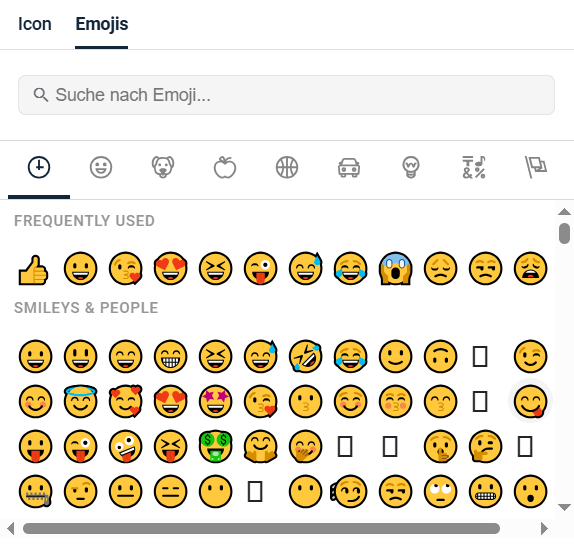Open the food apple category
Viewport: 574px width, 546px height.
225,167
